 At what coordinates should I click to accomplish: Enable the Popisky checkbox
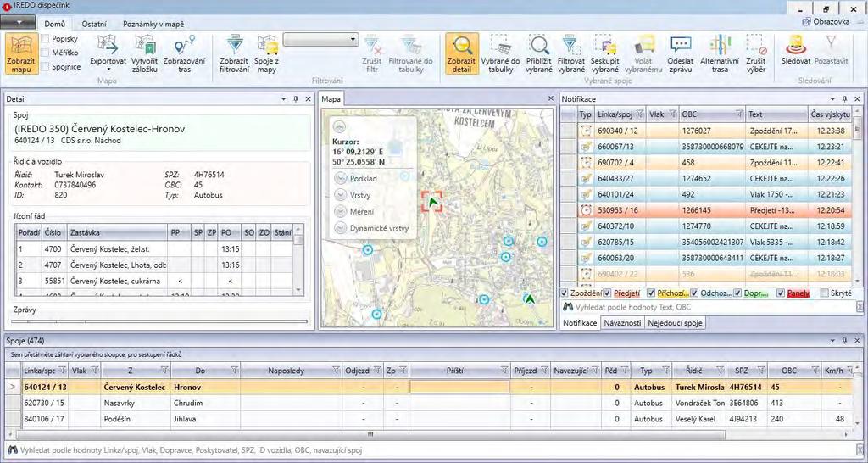click(46, 39)
